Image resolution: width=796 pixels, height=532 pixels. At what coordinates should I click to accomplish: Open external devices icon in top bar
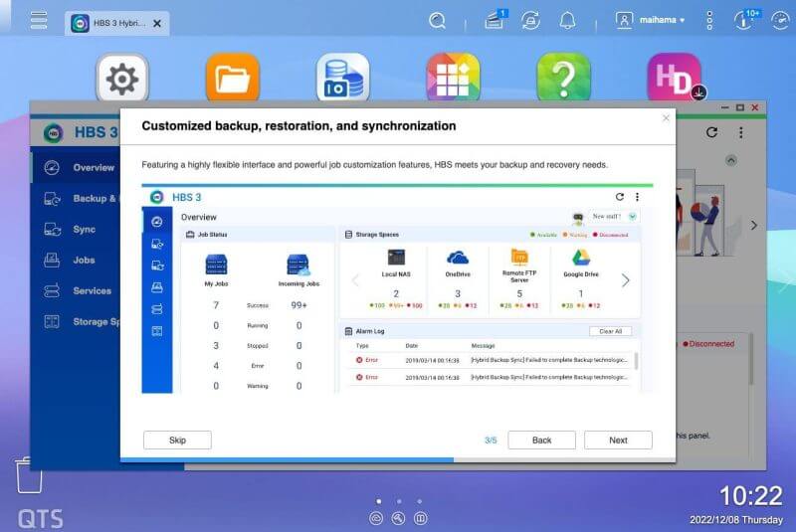click(530, 20)
